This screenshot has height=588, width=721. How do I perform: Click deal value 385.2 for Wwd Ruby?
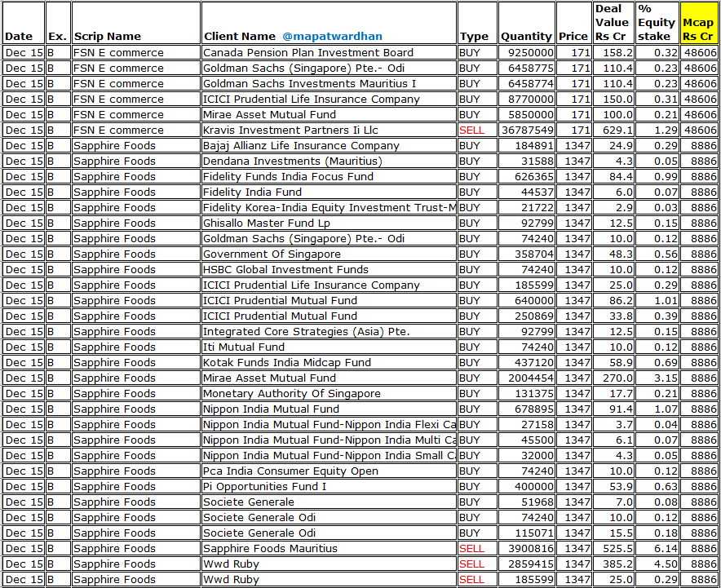[613, 564]
